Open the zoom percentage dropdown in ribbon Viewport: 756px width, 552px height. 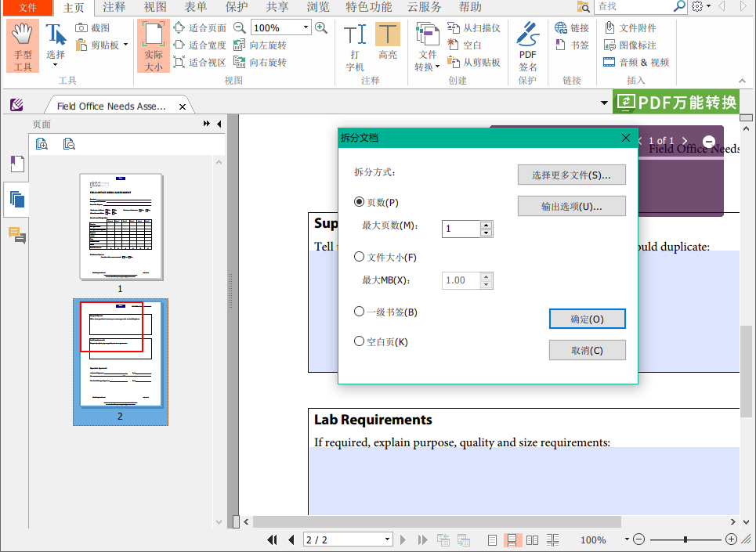(x=304, y=28)
